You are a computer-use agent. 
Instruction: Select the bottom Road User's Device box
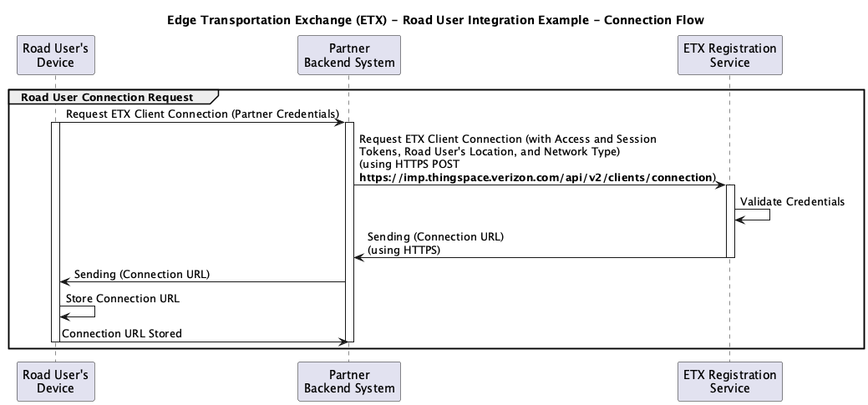click(55, 382)
